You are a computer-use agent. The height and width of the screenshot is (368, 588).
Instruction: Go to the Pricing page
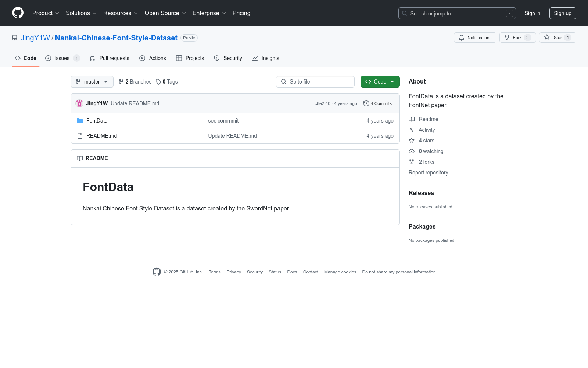point(241,13)
